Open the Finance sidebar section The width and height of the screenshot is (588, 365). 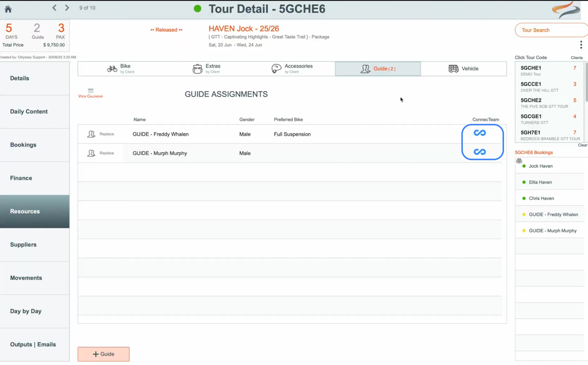pyautogui.click(x=21, y=178)
